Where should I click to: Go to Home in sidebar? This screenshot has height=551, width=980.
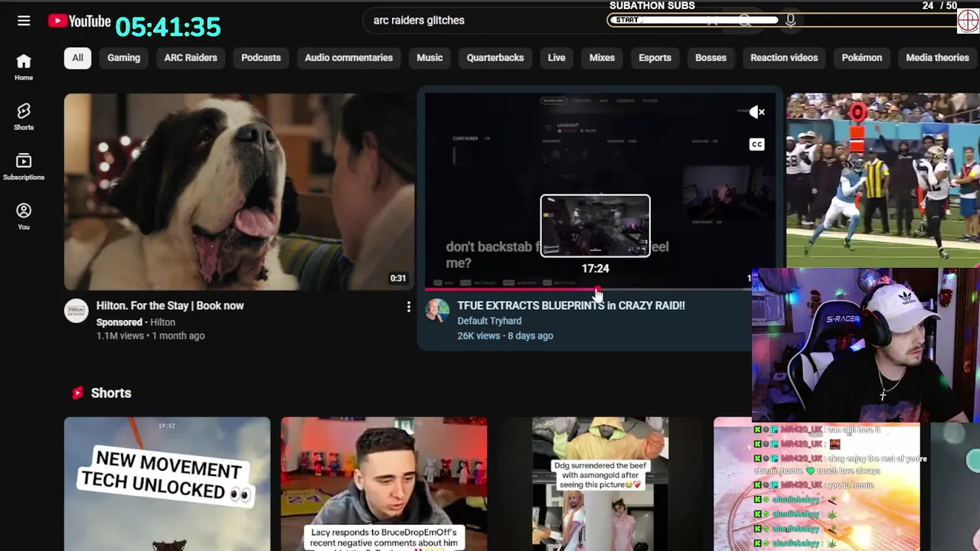pyautogui.click(x=24, y=67)
